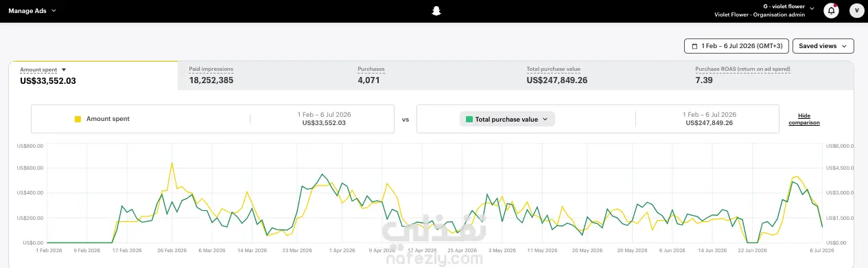Select the Purchases metric tab
Image resolution: width=868 pixels, height=268 pixels.
point(432,75)
